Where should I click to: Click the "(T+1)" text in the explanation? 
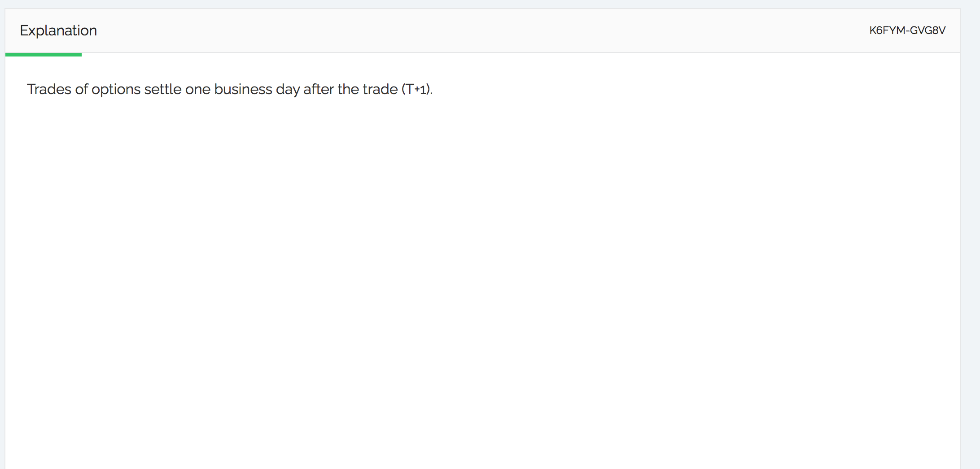(x=416, y=89)
